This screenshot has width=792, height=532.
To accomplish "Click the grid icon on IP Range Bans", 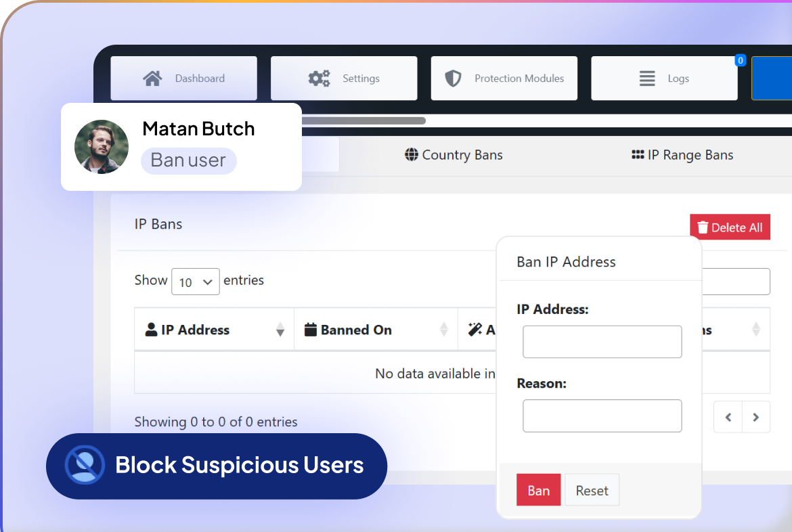I will point(637,155).
